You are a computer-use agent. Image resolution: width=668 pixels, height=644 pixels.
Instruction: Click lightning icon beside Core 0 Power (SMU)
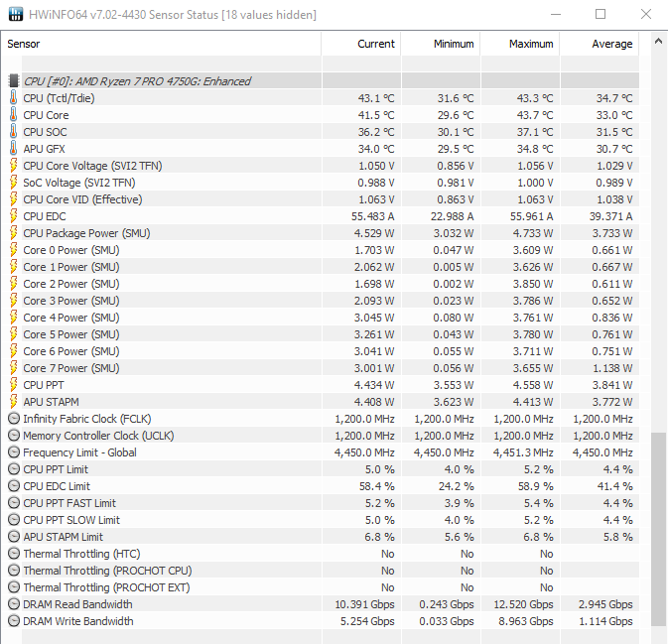click(x=14, y=250)
